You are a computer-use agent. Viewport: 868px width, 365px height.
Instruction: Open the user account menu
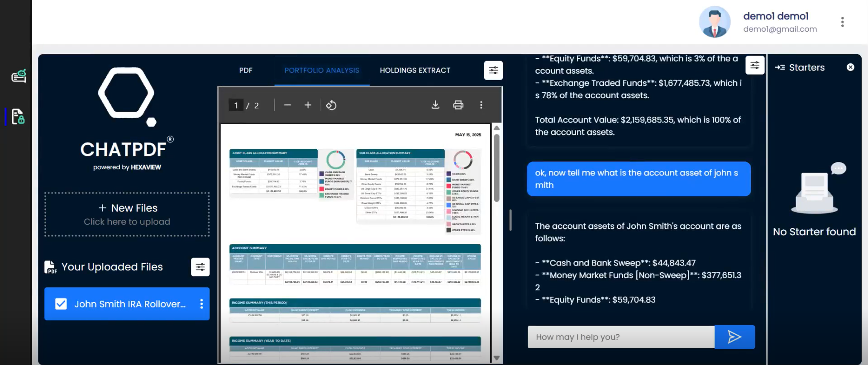click(x=842, y=22)
